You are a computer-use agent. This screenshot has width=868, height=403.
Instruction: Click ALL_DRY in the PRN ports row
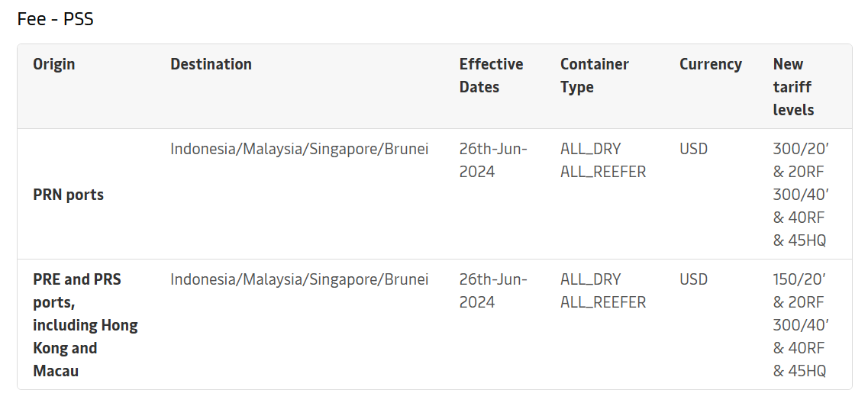[x=590, y=149]
